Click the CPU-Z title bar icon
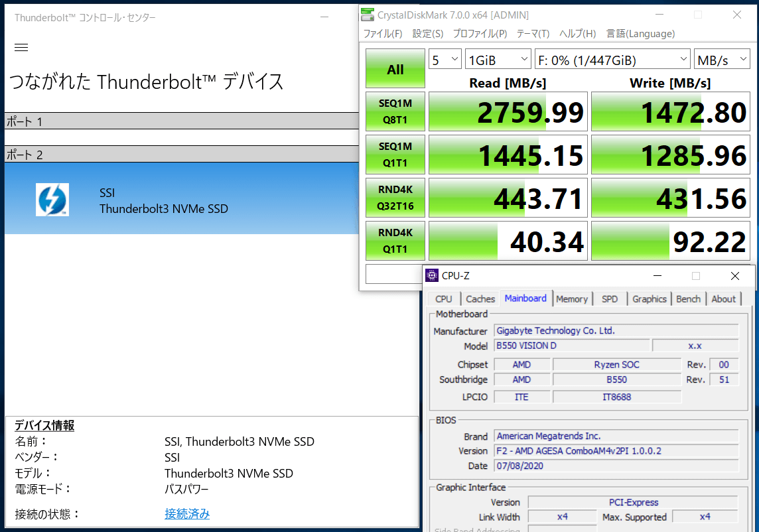759x532 pixels. 432,275
